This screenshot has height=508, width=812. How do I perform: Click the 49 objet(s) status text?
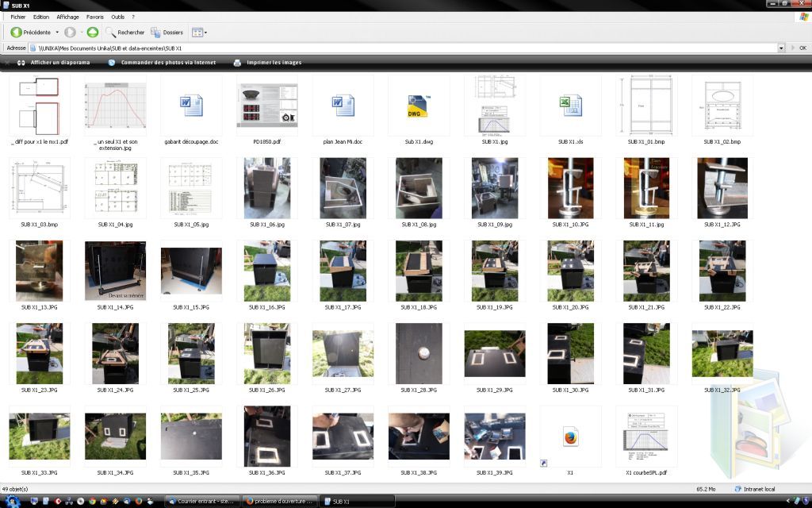tap(15, 489)
